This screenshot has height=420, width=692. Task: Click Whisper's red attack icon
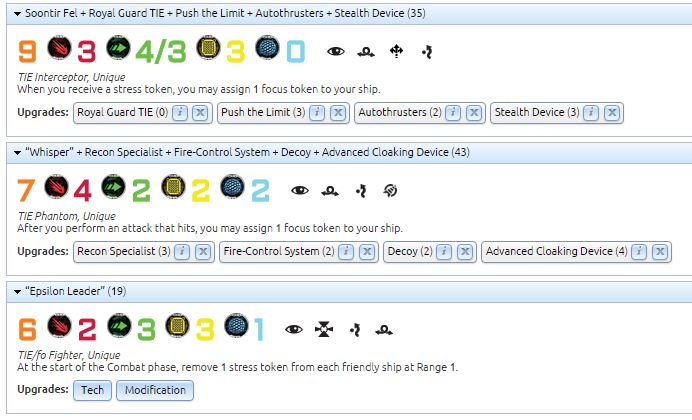(56, 187)
